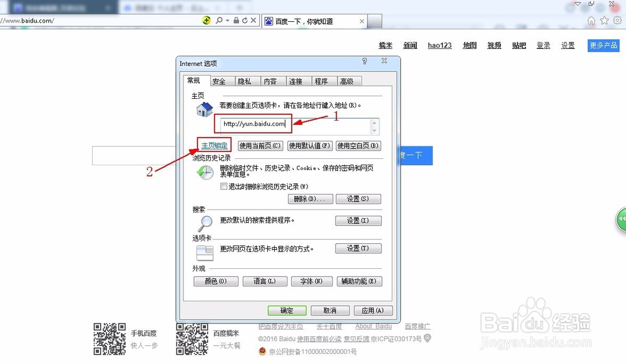
Task: Click 使用空白页 button
Action: [x=358, y=146]
